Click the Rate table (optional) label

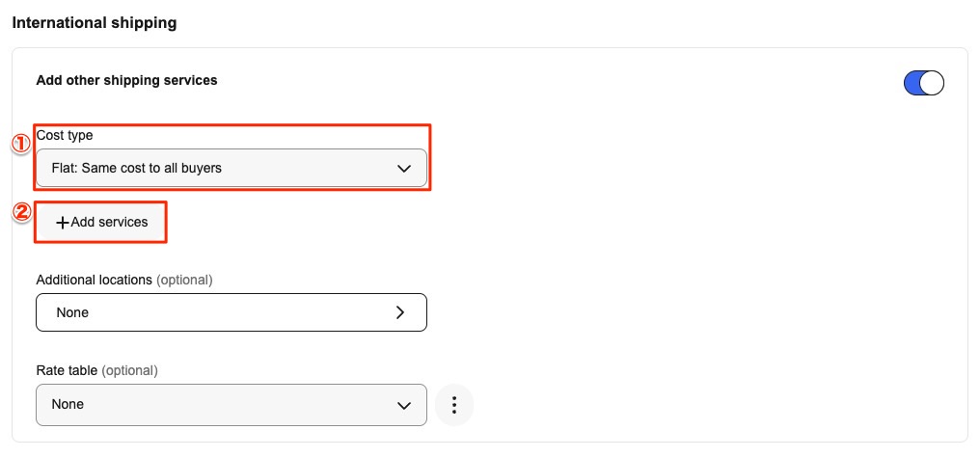(x=96, y=370)
